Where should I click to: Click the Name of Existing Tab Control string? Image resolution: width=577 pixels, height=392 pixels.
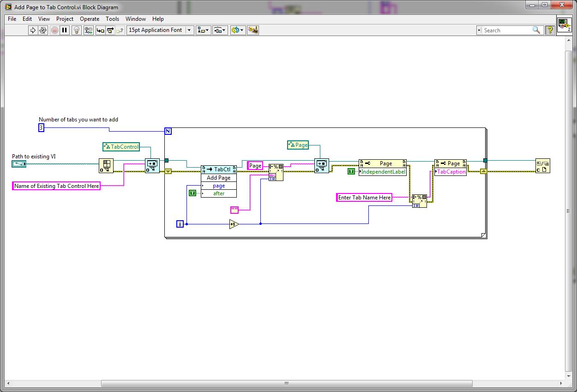point(56,186)
